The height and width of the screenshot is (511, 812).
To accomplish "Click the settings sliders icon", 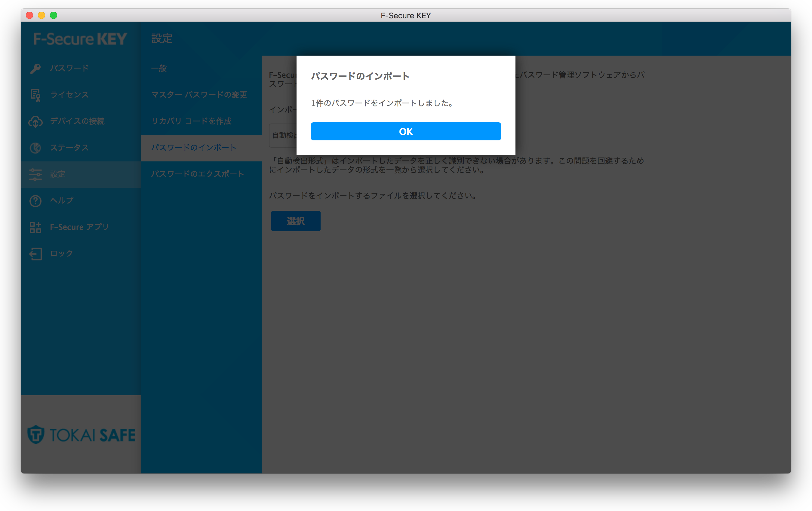I will [x=35, y=174].
